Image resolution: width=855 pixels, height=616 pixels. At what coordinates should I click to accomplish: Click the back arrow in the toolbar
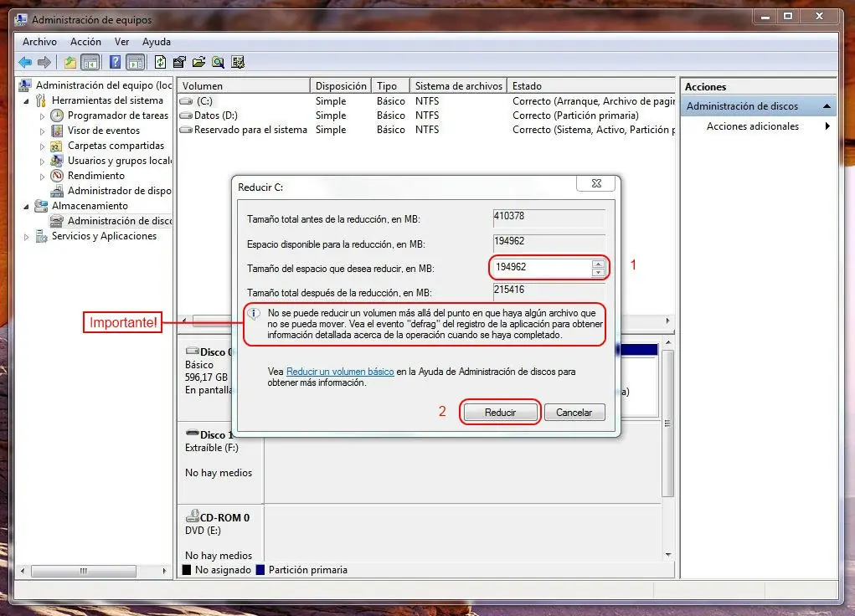click(x=25, y=62)
